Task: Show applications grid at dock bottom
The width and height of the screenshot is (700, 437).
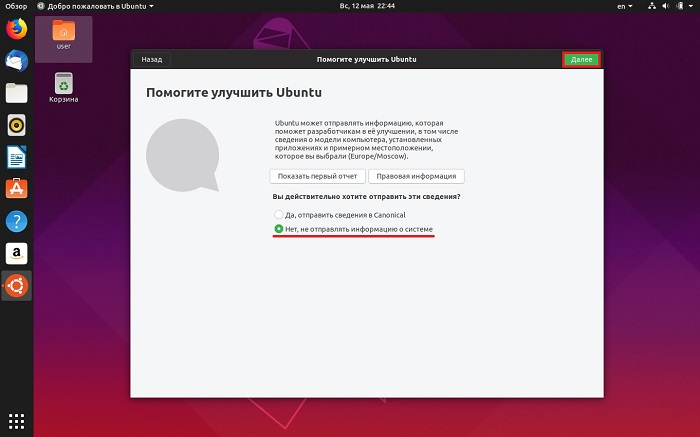Action: (x=17, y=421)
